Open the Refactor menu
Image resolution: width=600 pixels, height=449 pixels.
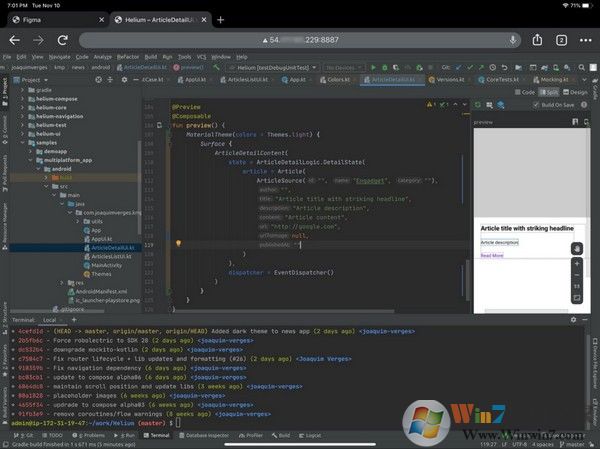[x=129, y=57]
